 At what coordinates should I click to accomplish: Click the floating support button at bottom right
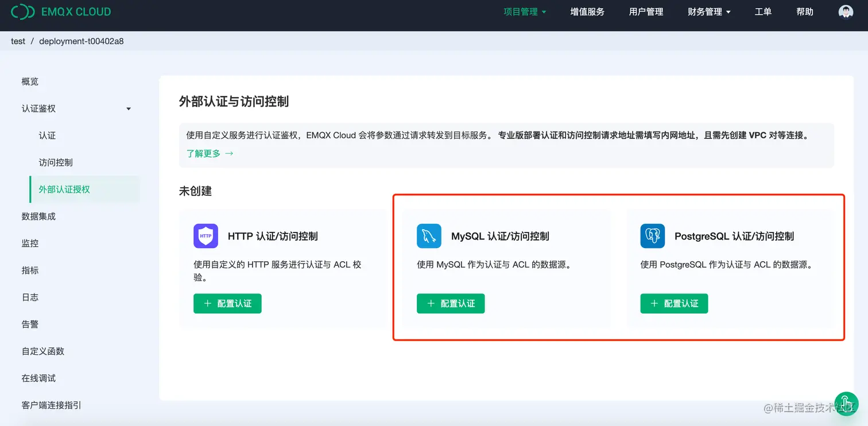coord(846,404)
